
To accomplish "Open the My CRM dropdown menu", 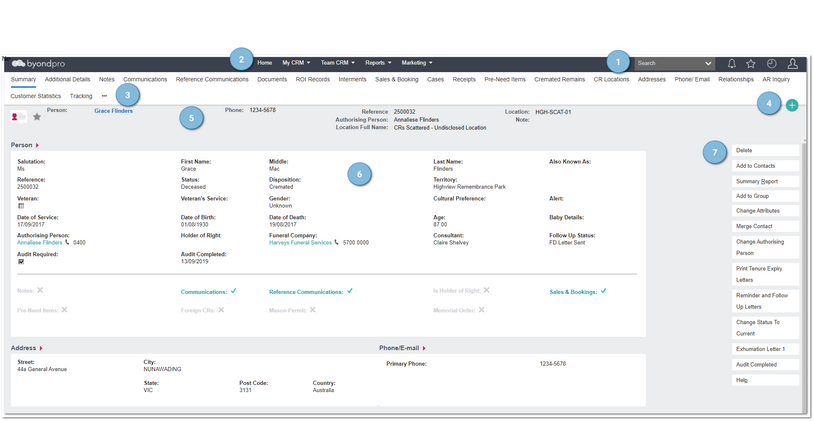I will 296,63.
